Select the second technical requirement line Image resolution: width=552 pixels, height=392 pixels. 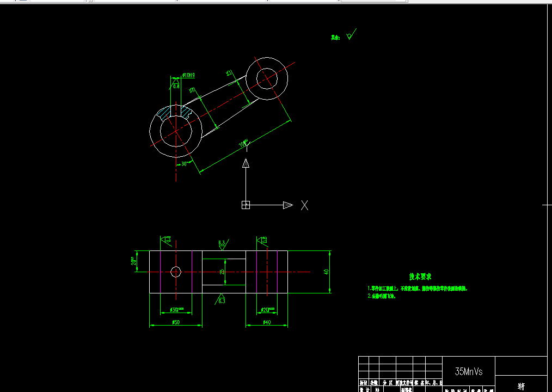[382, 296]
